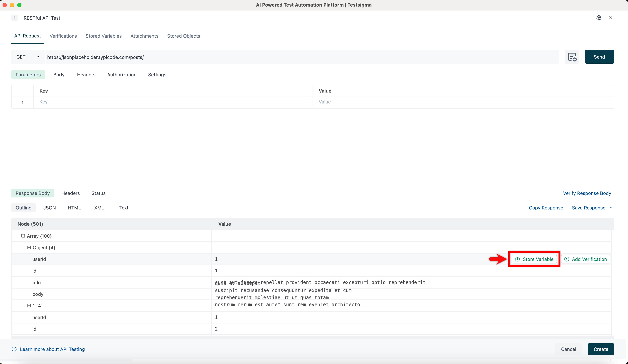Click the Create button
628x364 pixels.
click(x=601, y=349)
